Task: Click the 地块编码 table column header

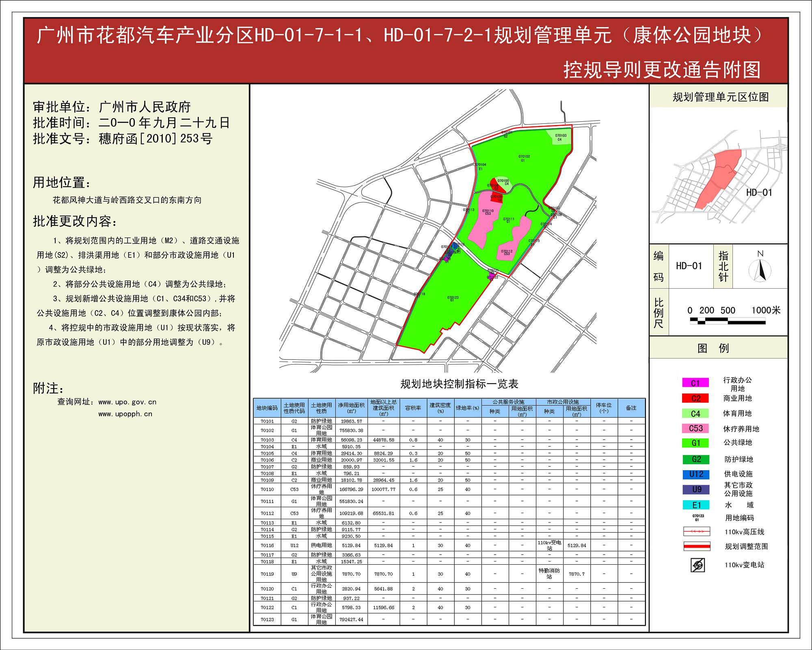Action: 267,408
